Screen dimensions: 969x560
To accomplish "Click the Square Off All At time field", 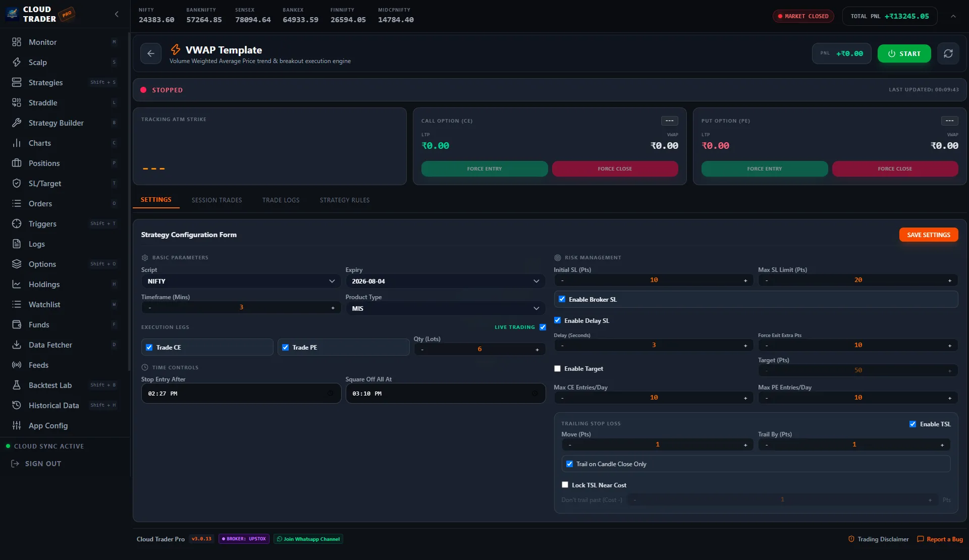I will click(445, 394).
